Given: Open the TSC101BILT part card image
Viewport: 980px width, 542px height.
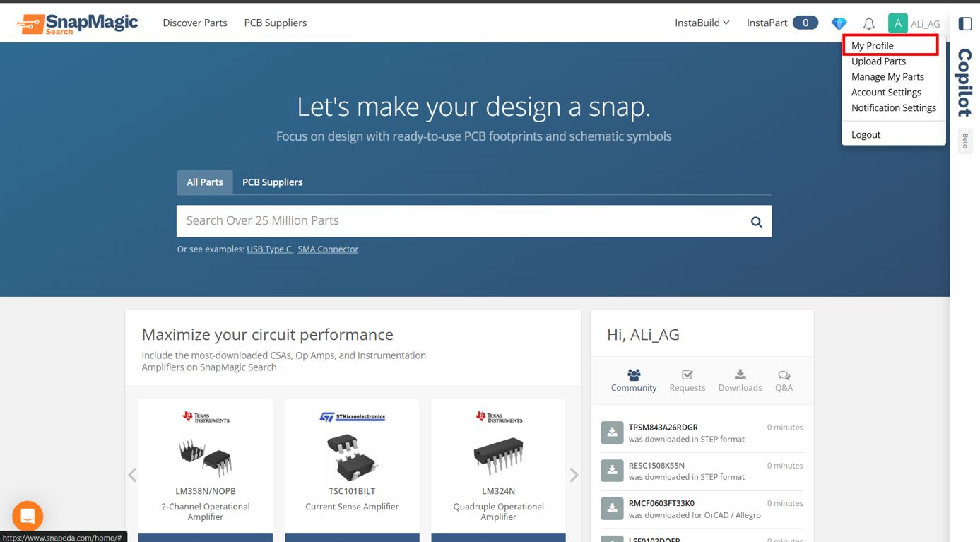Looking at the screenshot, I should point(352,457).
